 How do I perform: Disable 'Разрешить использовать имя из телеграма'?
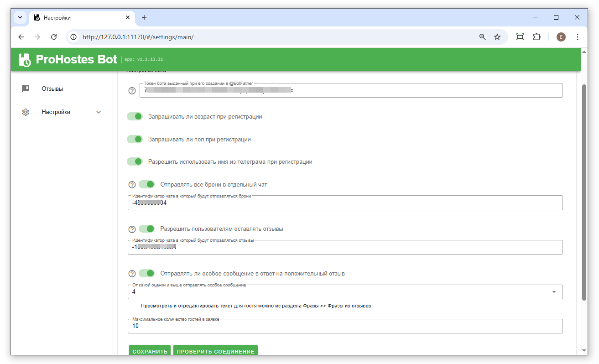tap(135, 161)
